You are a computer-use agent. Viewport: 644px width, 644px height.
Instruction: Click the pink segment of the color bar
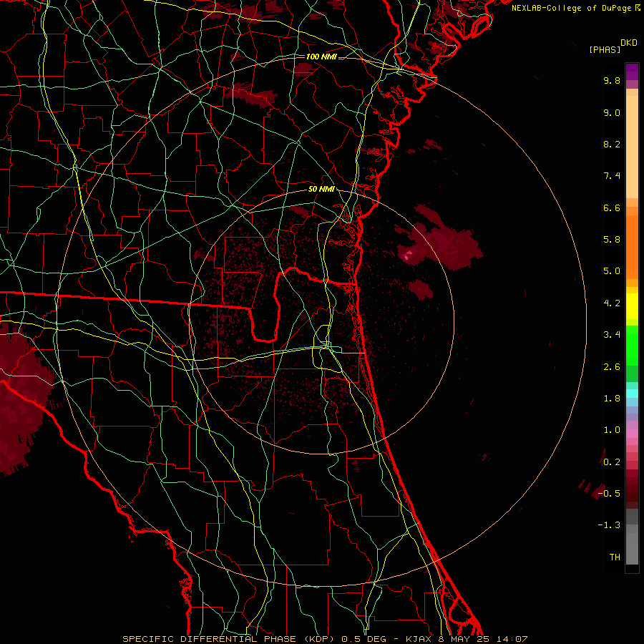click(632, 434)
